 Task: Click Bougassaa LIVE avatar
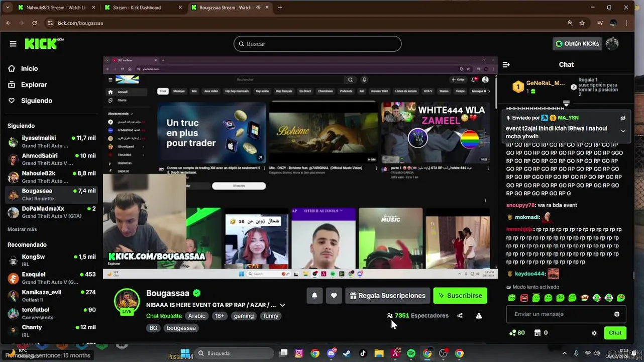tap(127, 302)
